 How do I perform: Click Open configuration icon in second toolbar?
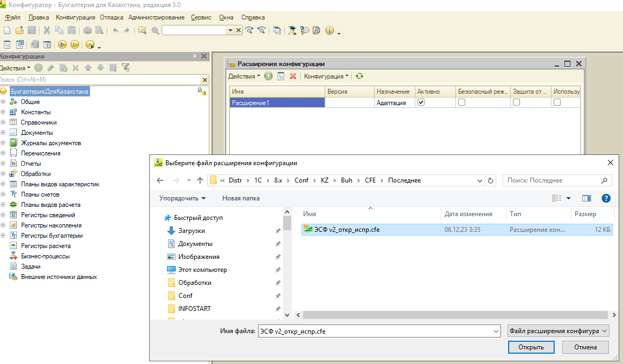point(7,44)
